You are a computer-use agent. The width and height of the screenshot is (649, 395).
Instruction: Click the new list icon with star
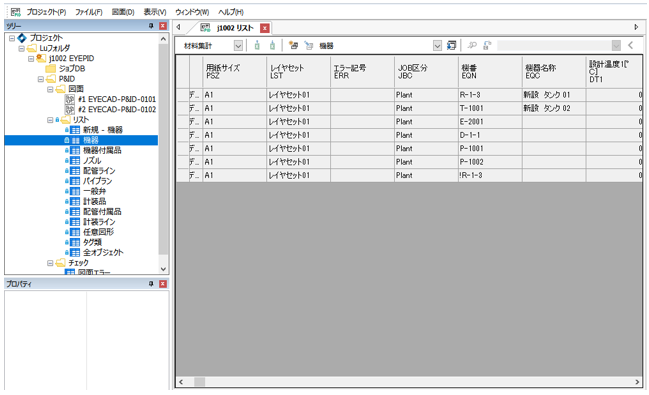pyautogui.click(x=293, y=46)
